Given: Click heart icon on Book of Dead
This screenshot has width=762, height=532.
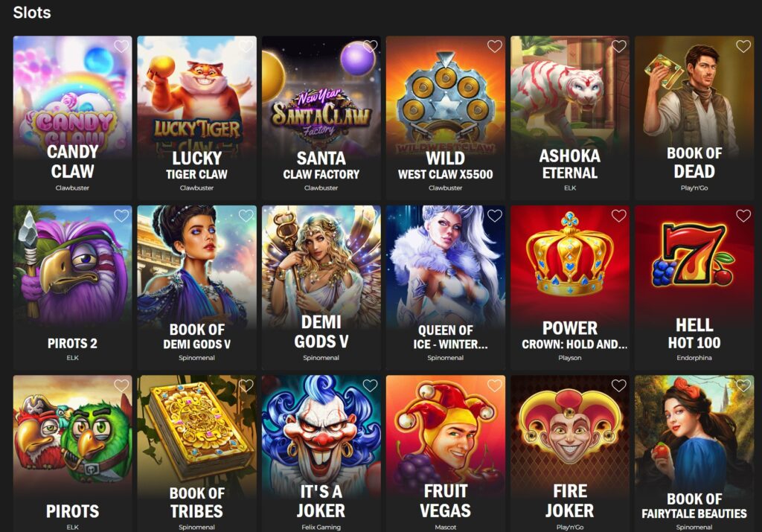Looking at the screenshot, I should click(743, 46).
